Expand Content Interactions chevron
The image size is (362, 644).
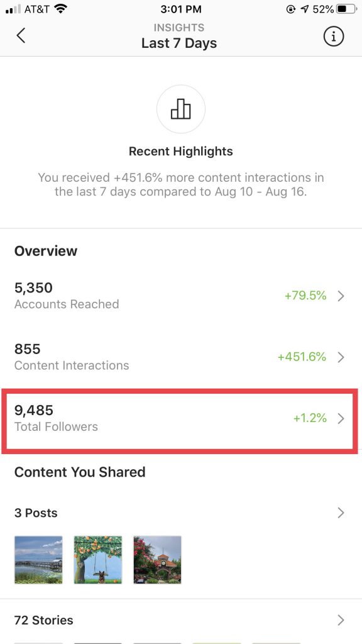[x=341, y=357]
